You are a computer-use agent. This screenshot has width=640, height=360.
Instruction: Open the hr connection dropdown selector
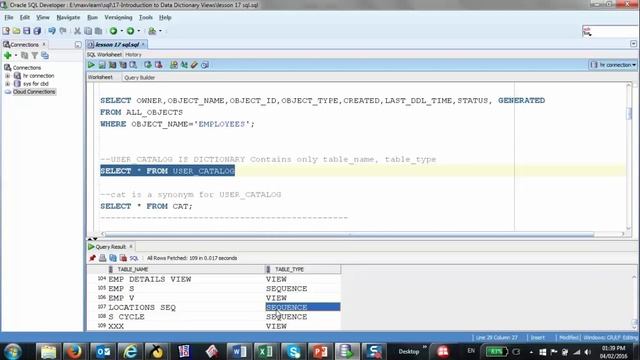[613, 65]
